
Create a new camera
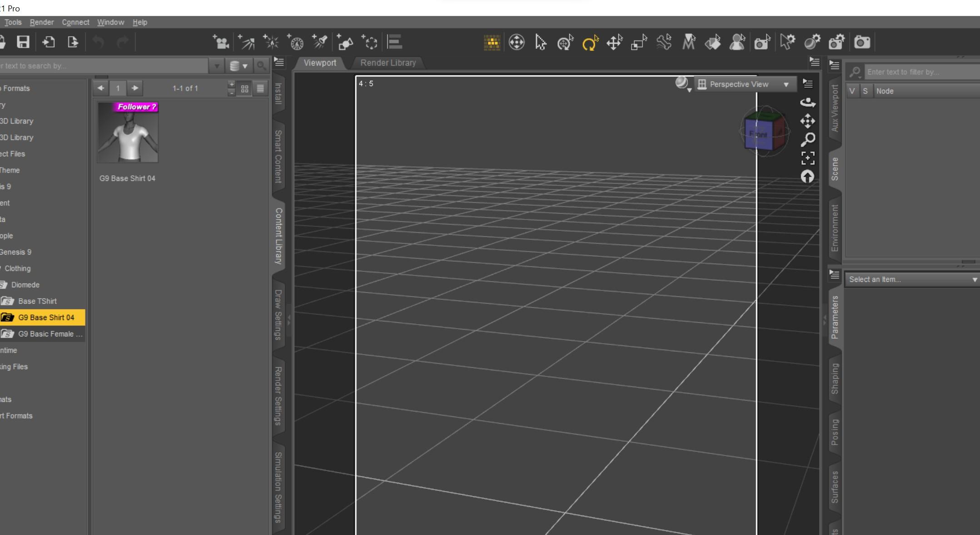[x=221, y=42]
